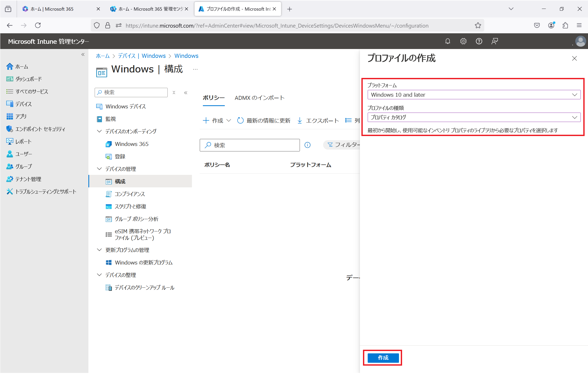
Task: Click the ホーム breadcrumb link
Action: 103,56
